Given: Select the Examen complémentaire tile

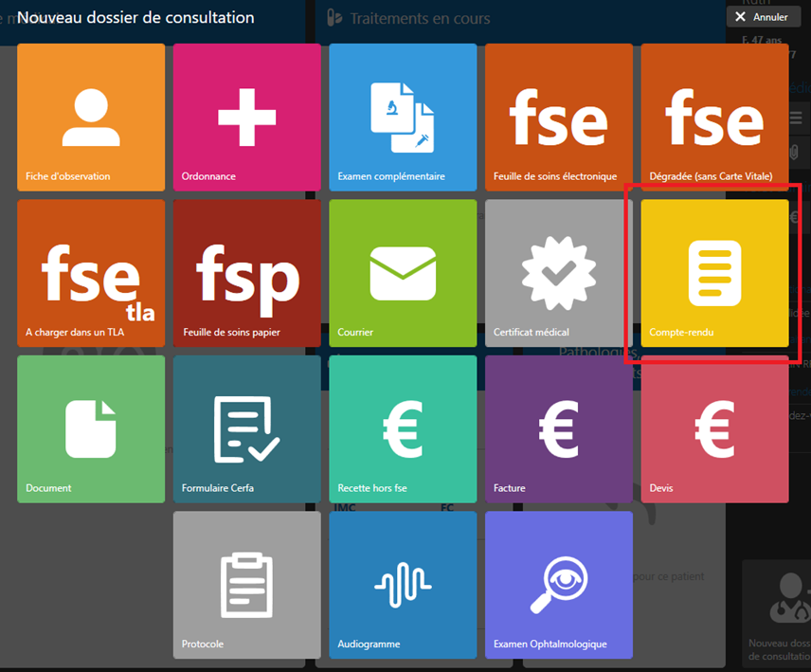Looking at the screenshot, I should 403,118.
